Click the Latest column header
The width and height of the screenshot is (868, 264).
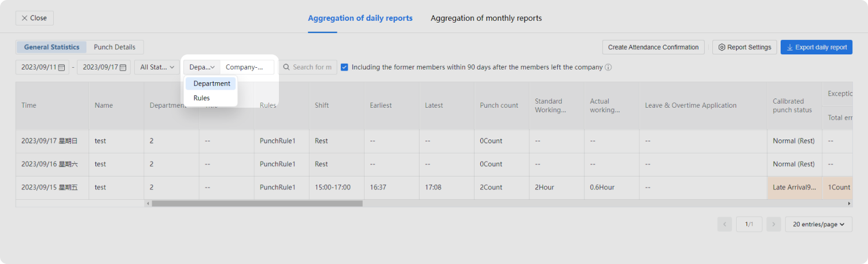(x=446, y=105)
